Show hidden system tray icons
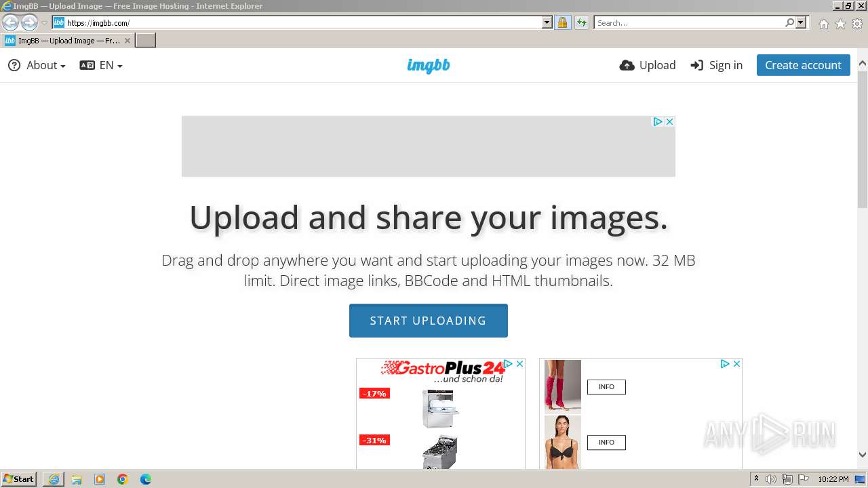 [756, 479]
